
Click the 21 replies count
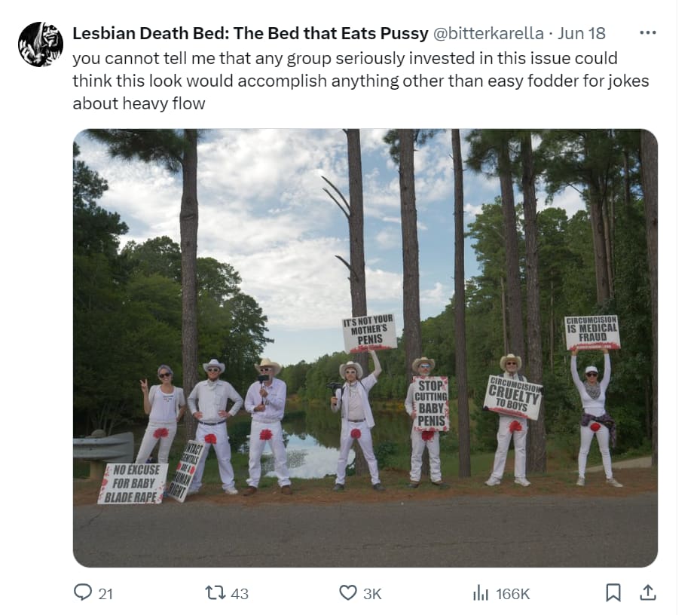point(105,594)
